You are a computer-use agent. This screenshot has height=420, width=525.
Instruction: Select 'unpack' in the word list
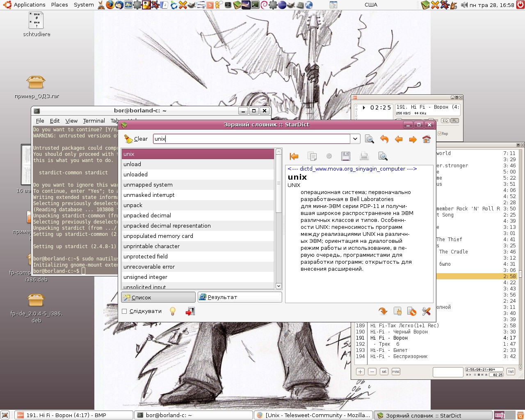pyautogui.click(x=133, y=205)
